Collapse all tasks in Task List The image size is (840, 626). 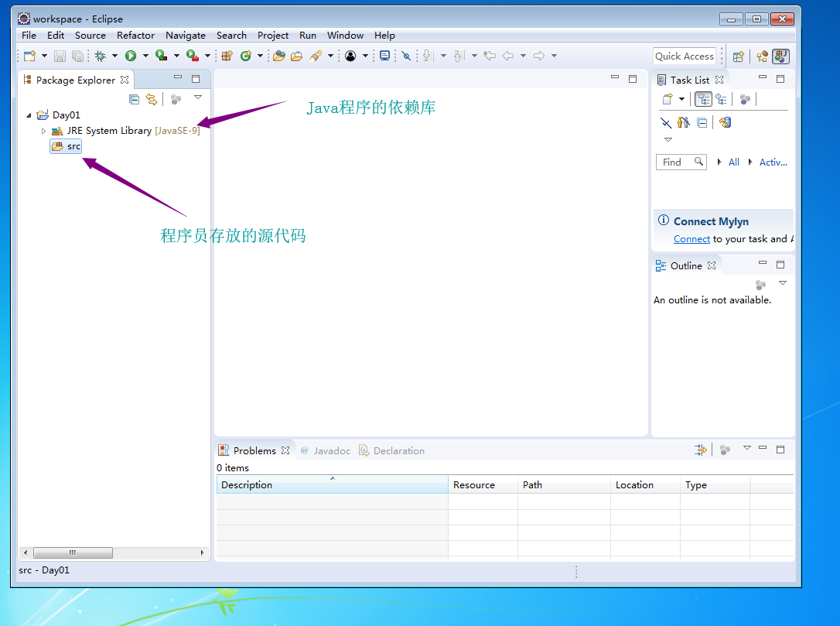click(702, 123)
